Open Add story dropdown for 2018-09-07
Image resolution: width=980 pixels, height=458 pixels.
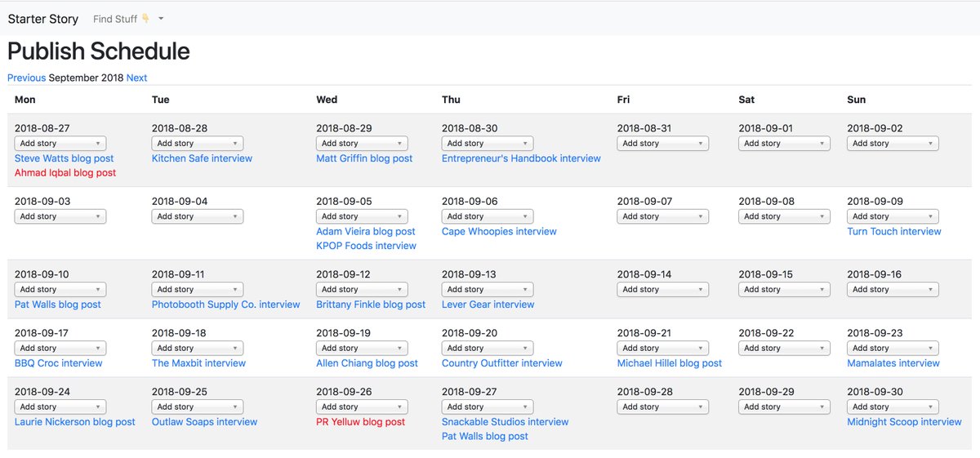[x=663, y=217]
